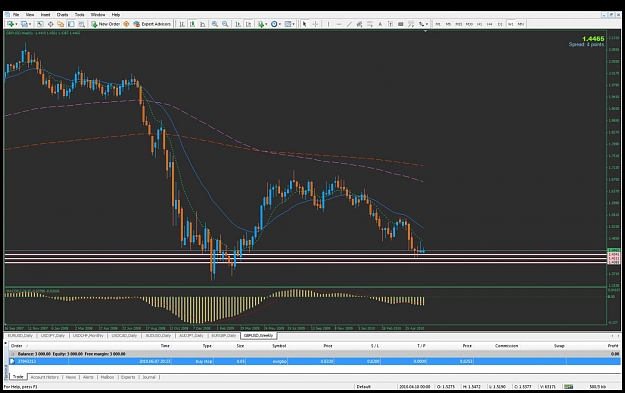
Task: Switch to M5 timeframe
Action: [448, 24]
